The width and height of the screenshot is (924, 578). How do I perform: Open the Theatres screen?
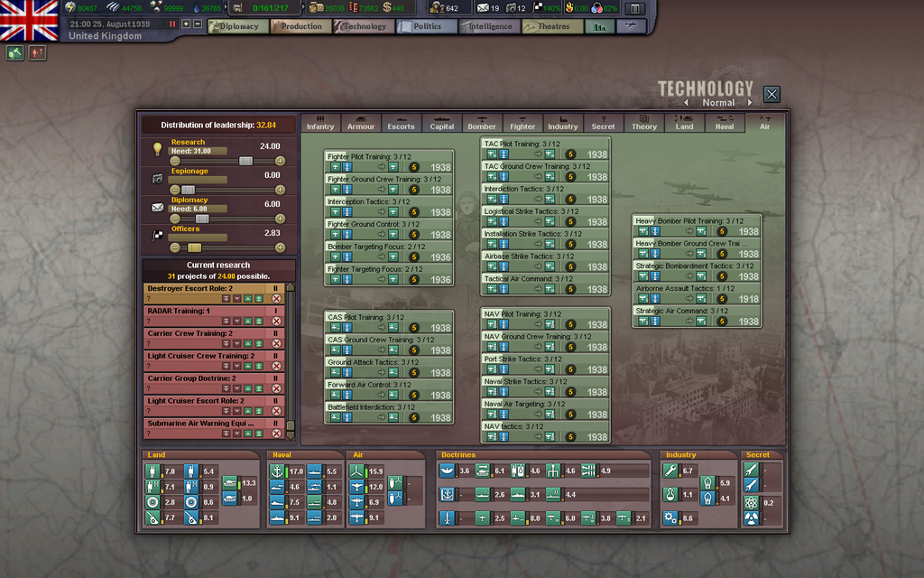pos(553,26)
